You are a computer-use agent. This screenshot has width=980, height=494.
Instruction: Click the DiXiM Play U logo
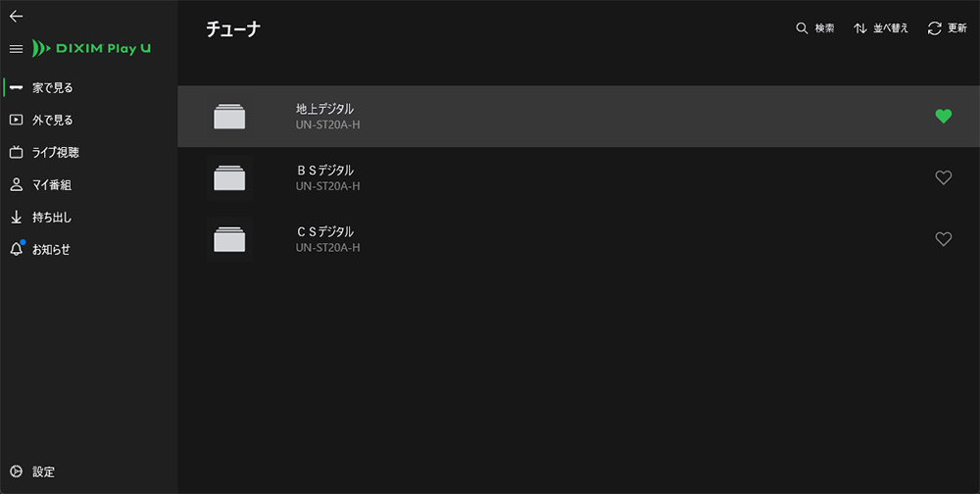[x=91, y=49]
